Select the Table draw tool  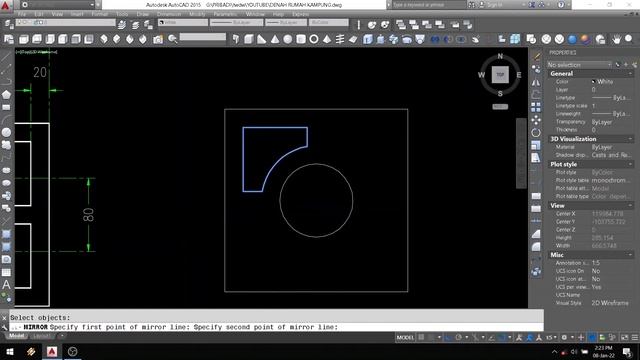(x=6, y=272)
